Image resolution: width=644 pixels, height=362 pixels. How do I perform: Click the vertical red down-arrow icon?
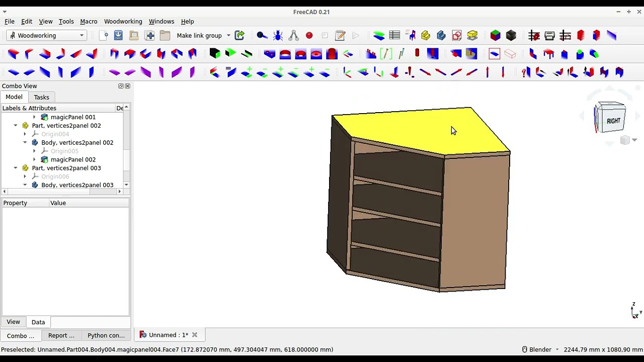click(x=503, y=72)
